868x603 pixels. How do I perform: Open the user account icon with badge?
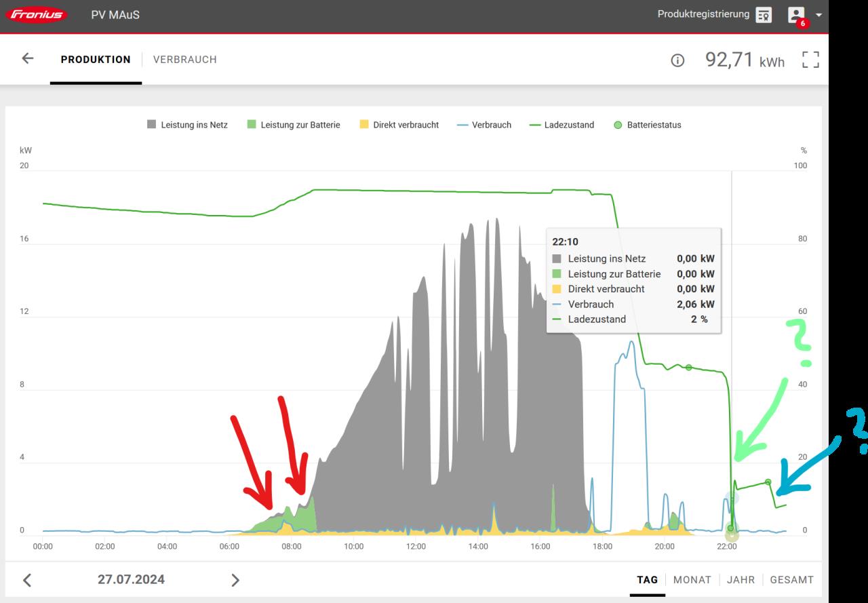point(796,16)
